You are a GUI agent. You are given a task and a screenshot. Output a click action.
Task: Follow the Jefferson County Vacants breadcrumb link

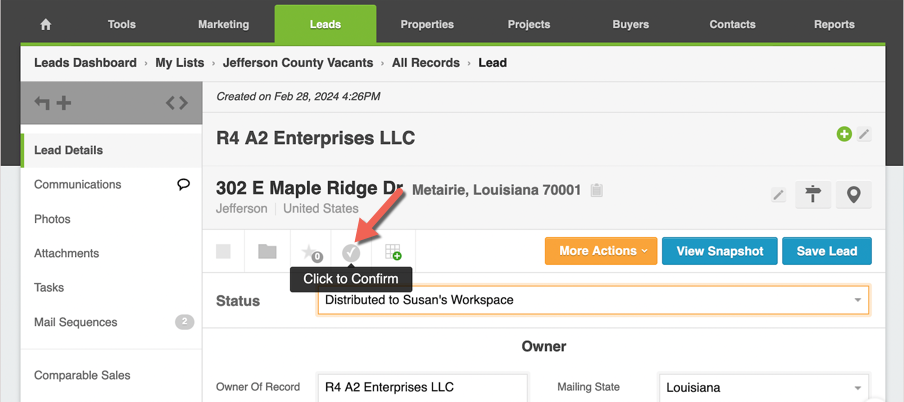[298, 62]
